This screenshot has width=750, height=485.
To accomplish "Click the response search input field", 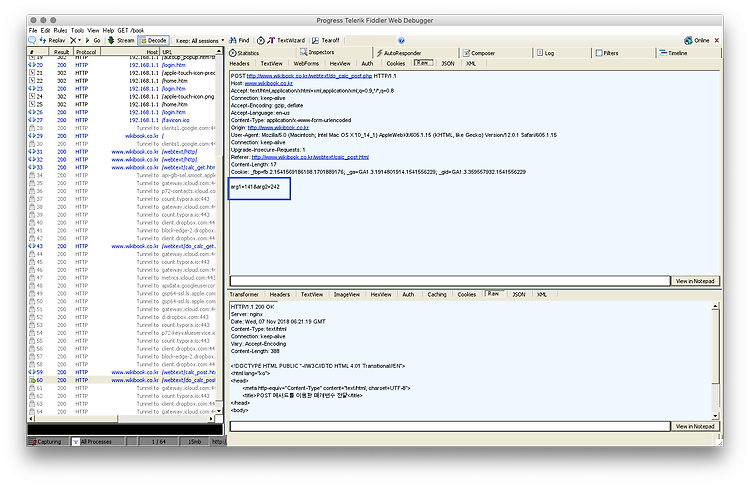I will coord(450,426).
